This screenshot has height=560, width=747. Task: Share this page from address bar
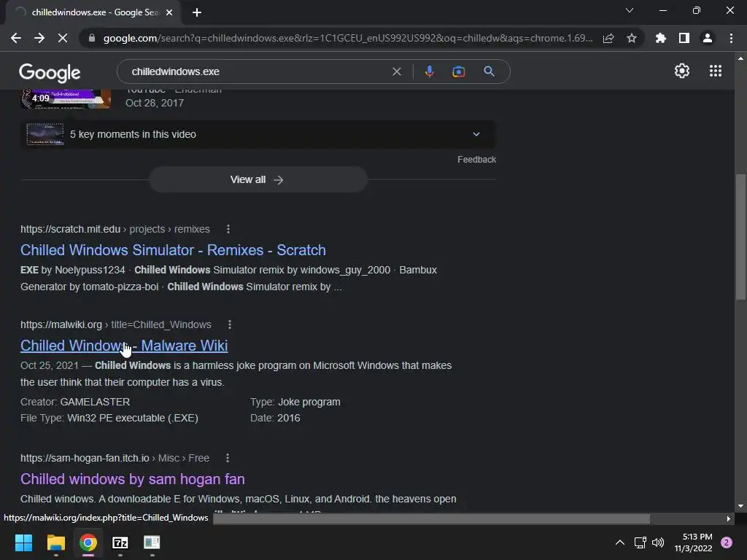pyautogui.click(x=608, y=38)
